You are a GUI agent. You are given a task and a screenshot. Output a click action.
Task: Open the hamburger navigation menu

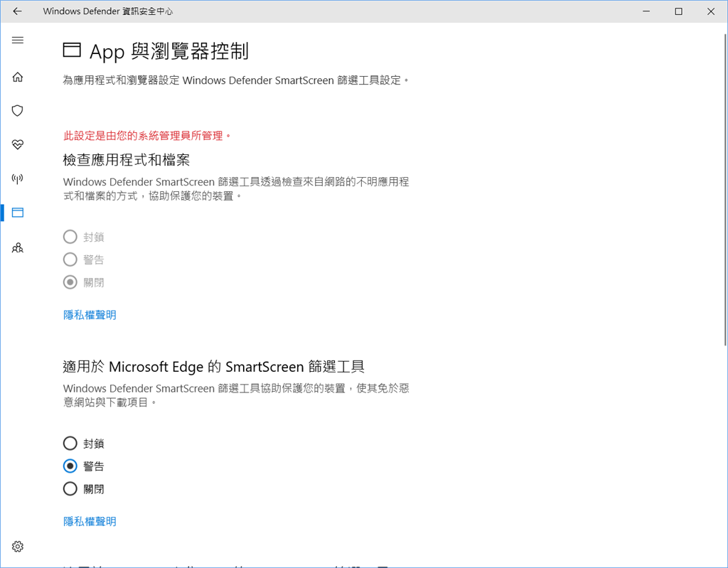pos(18,40)
